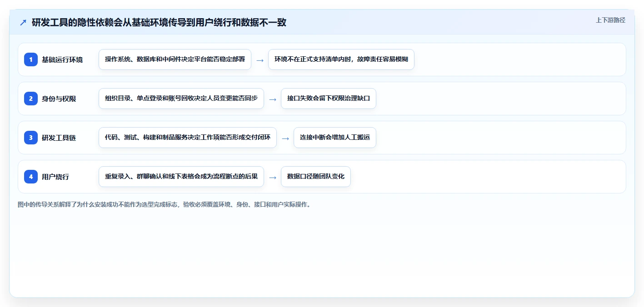
Task: Select the 身份与权限 row label
Action: [59, 99]
